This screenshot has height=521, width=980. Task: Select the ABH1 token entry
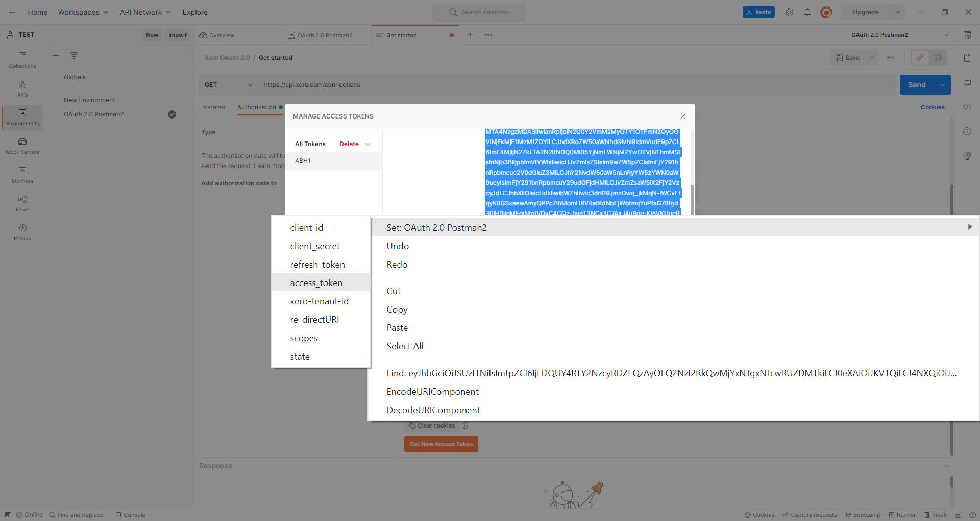pyautogui.click(x=303, y=160)
